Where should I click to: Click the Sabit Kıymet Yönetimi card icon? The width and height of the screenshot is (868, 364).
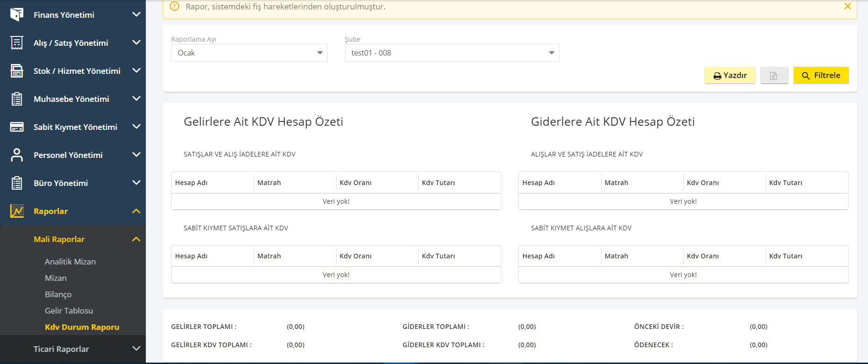click(17, 127)
